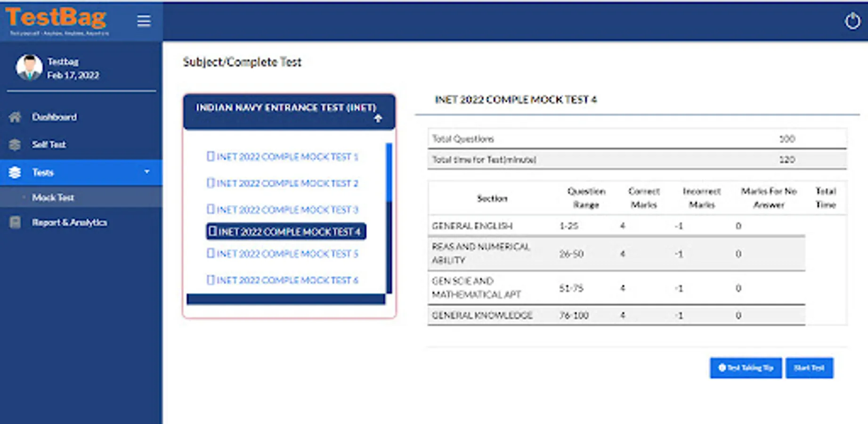Tick checkbox for Mock Test 3
This screenshot has height=424, width=868.
pyautogui.click(x=211, y=209)
